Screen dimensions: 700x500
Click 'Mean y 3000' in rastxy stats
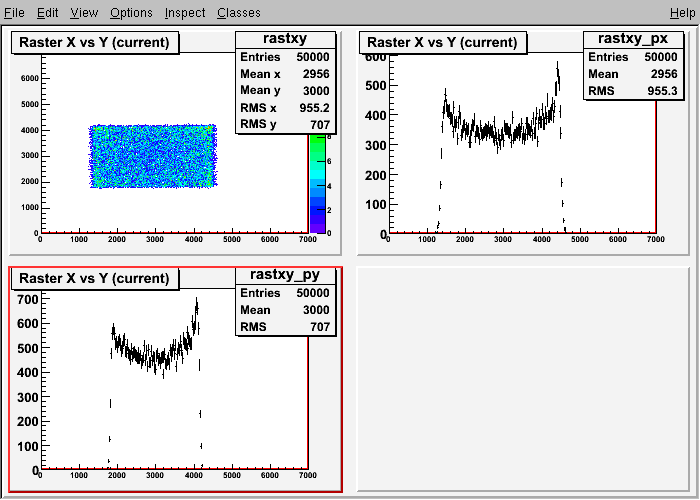click(x=285, y=91)
